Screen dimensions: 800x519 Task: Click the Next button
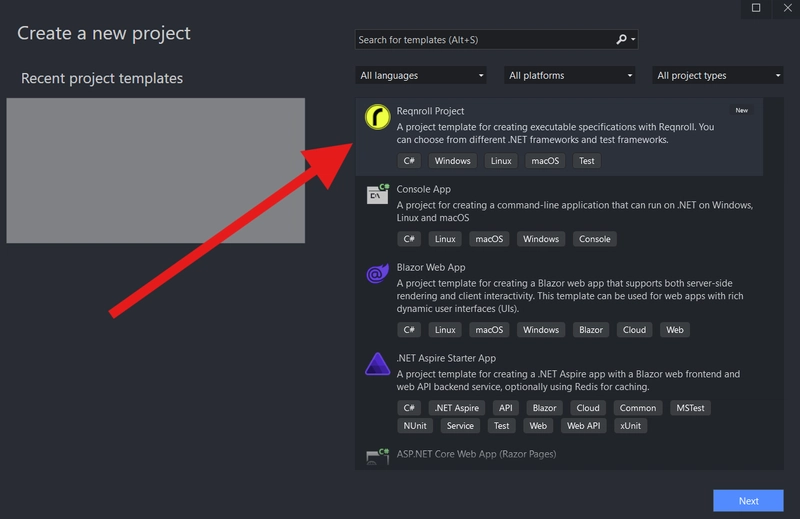coord(748,501)
